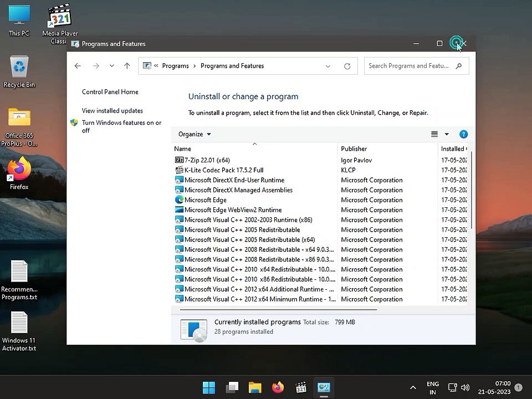Click View installed updates link

(x=112, y=111)
